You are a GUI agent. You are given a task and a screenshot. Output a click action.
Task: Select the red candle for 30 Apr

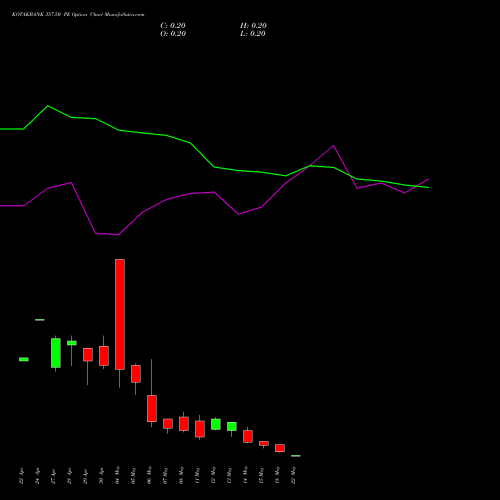(104, 356)
